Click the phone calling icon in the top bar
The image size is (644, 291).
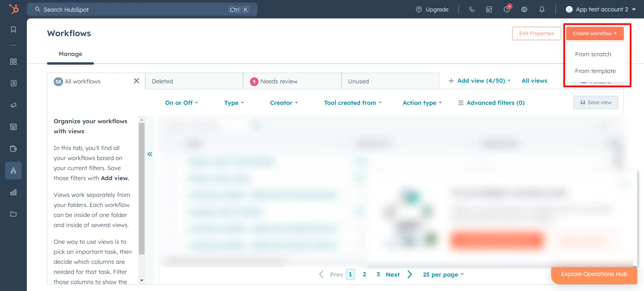pos(472,9)
